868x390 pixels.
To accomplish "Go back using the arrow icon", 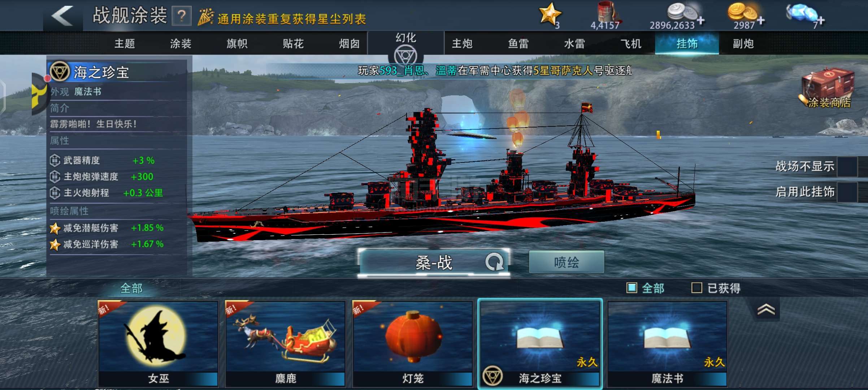I will 62,16.
